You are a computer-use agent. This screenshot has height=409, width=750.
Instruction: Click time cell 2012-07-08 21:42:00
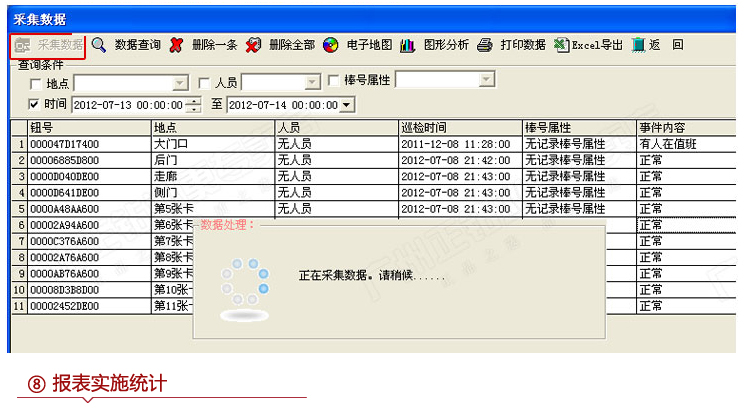(460, 160)
